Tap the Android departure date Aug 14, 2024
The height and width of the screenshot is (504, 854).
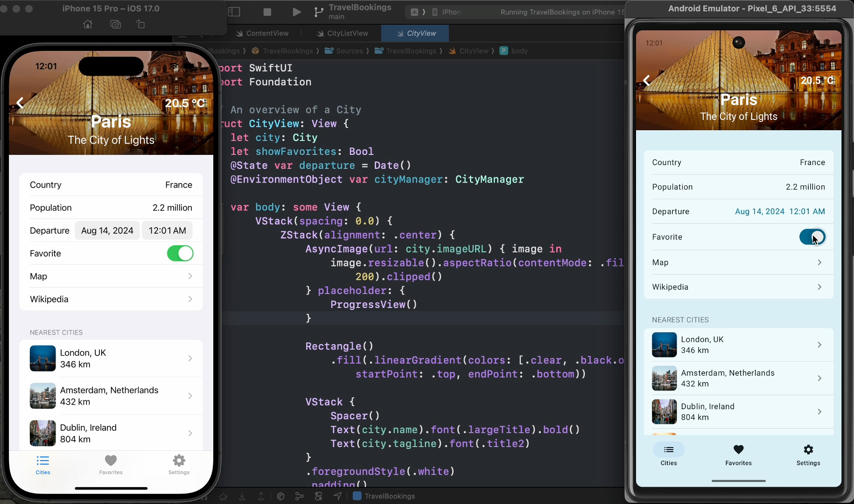(760, 211)
